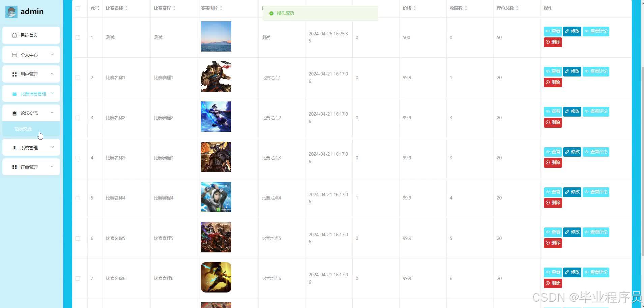The image size is (644, 308).
Task: Open the 系统首页 menu item
Action: pos(31,35)
